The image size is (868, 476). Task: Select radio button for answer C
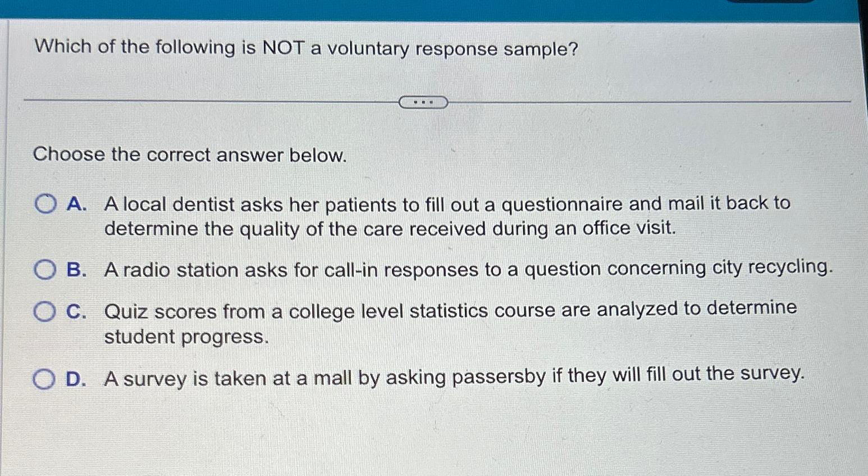(x=45, y=312)
